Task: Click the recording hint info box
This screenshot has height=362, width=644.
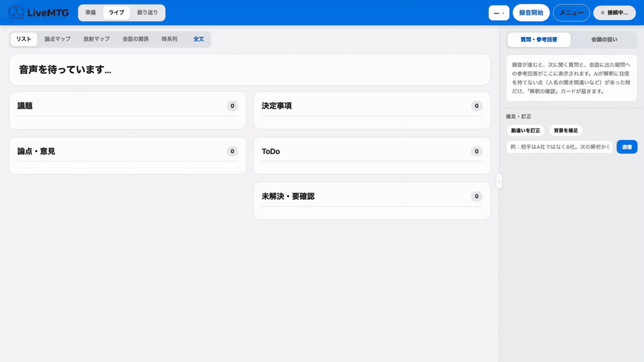Action: click(x=572, y=78)
